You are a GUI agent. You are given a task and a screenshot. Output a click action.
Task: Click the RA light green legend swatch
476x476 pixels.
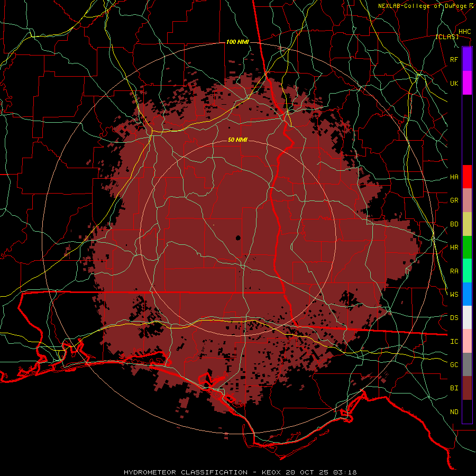[467, 271]
